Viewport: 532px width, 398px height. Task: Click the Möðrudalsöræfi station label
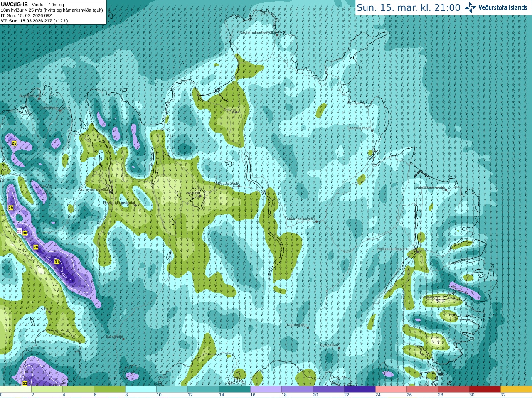301,219
